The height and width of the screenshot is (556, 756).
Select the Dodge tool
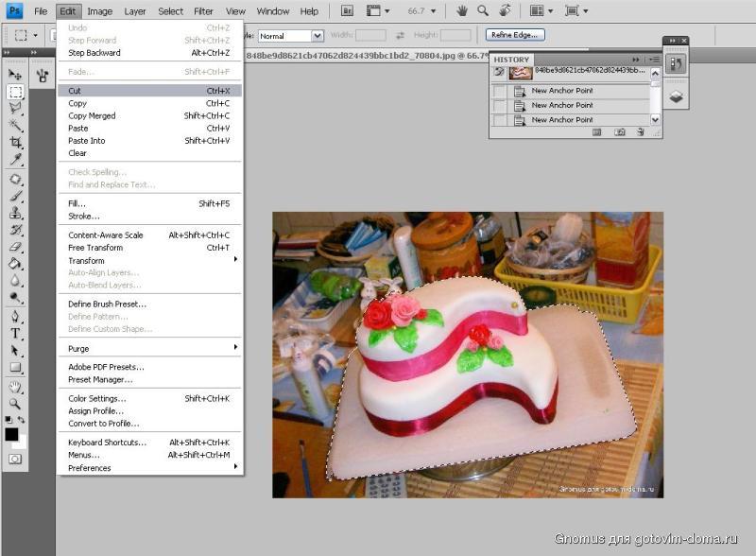pyautogui.click(x=15, y=297)
